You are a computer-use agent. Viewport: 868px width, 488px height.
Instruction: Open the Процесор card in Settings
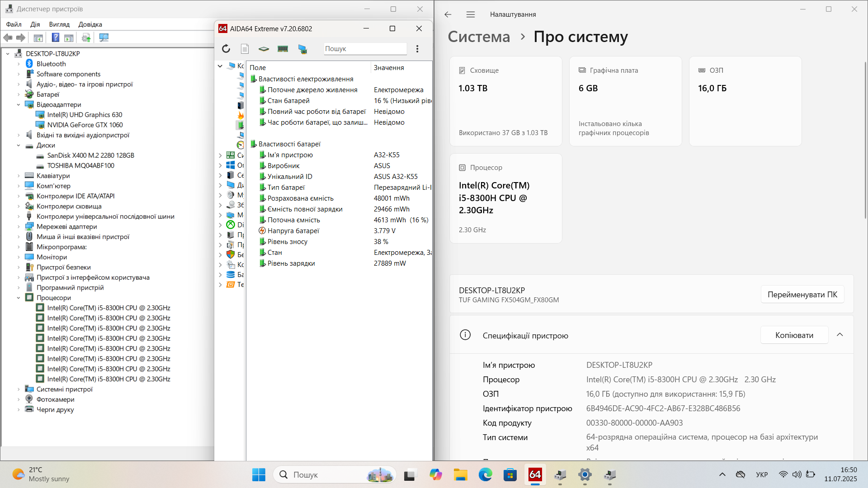pos(505,198)
